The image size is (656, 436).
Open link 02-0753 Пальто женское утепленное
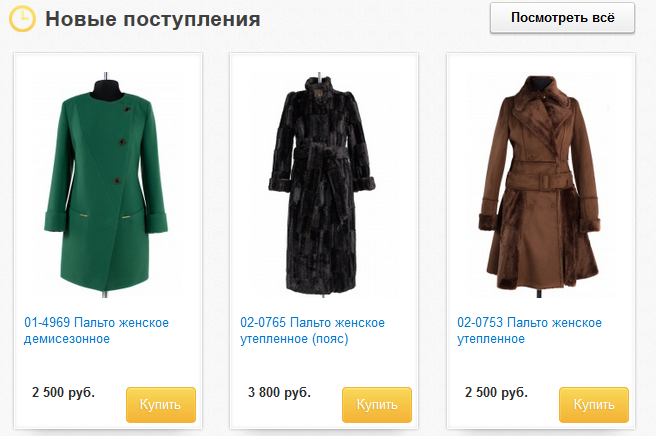[x=529, y=331]
